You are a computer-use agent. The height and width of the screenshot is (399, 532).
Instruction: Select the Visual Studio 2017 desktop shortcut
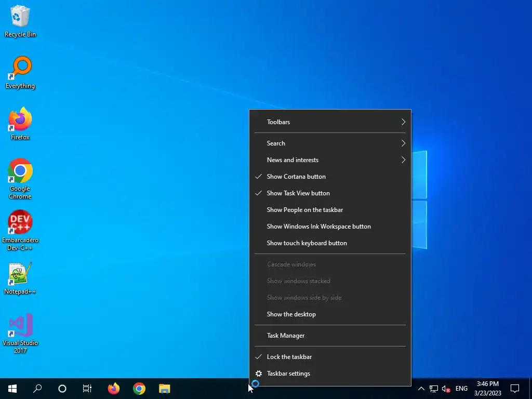pyautogui.click(x=20, y=333)
